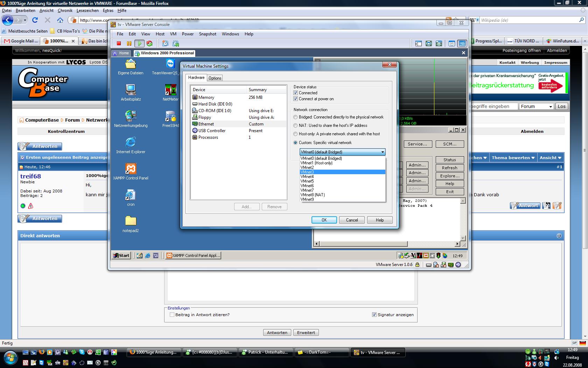Uncheck the Connected checkbox
The image size is (588, 368).
(295, 93)
